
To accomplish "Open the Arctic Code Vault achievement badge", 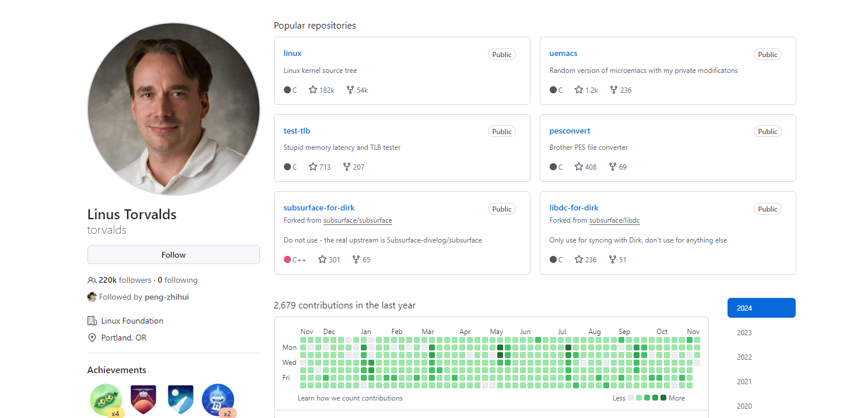I will pyautogui.click(x=181, y=400).
